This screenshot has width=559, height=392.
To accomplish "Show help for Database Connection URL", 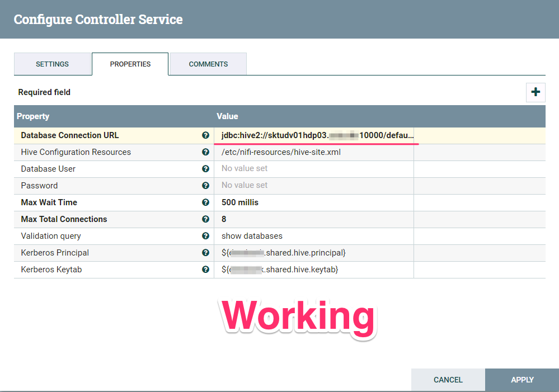I will coord(205,135).
